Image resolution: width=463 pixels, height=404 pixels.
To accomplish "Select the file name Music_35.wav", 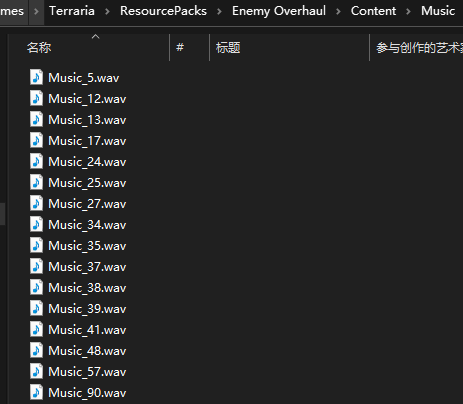I will [x=87, y=246].
